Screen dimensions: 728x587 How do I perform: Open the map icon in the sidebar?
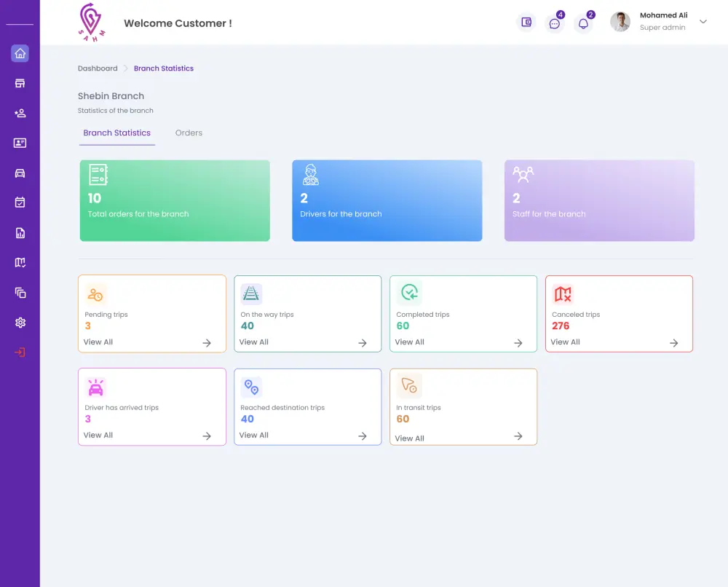[20, 262]
